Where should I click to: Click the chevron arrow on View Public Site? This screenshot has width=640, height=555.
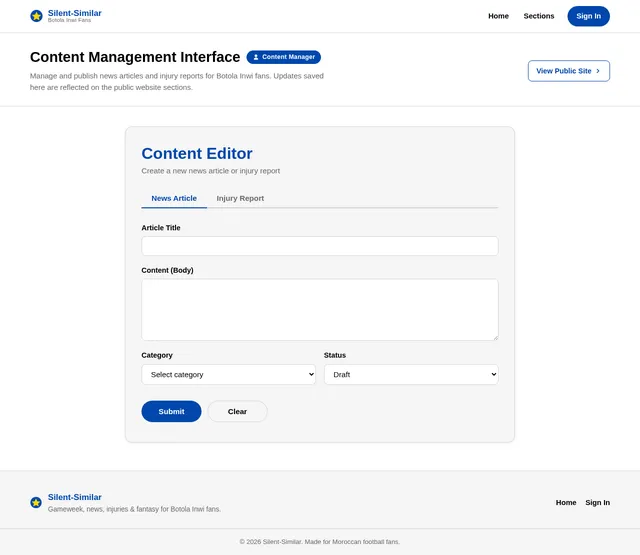click(x=598, y=71)
